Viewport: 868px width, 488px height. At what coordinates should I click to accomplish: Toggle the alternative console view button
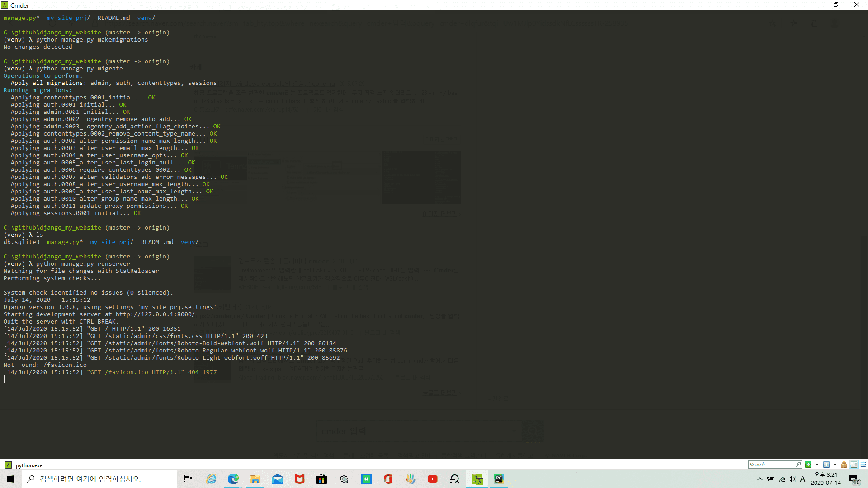coord(854,465)
